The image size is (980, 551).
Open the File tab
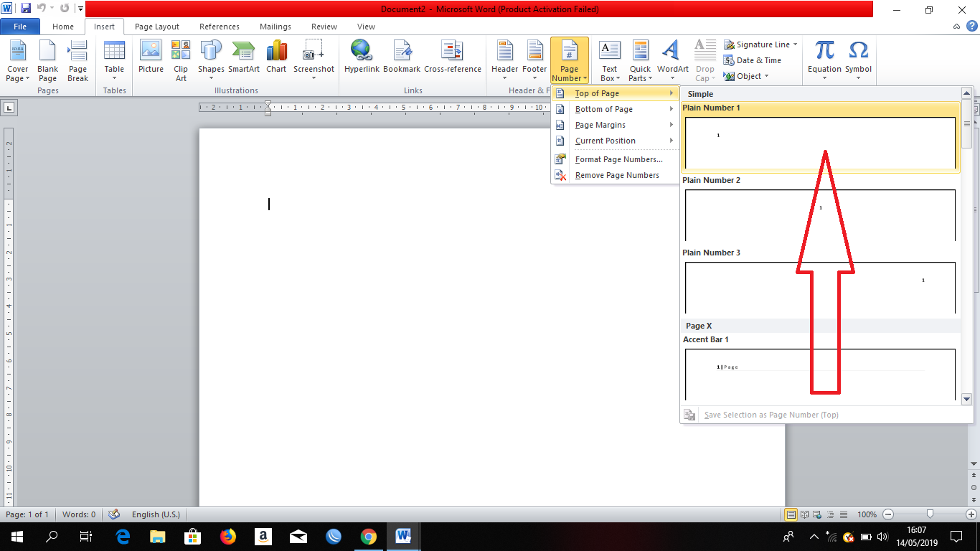point(20,27)
